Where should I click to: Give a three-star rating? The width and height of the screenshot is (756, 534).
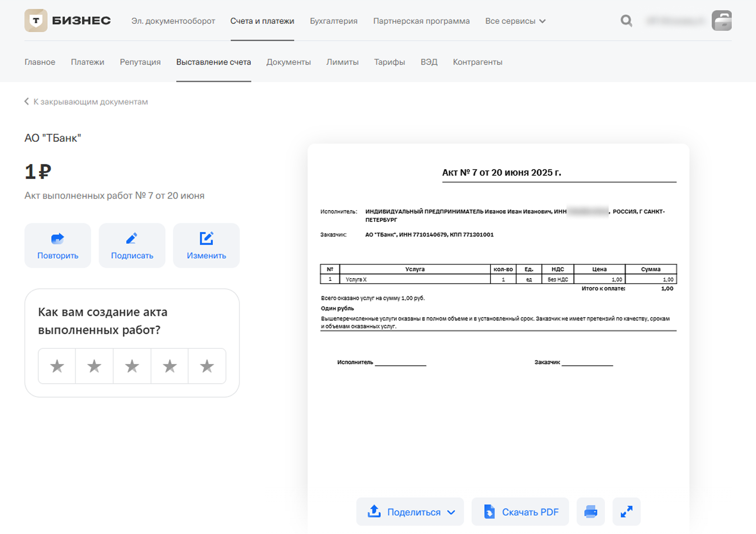(132, 366)
